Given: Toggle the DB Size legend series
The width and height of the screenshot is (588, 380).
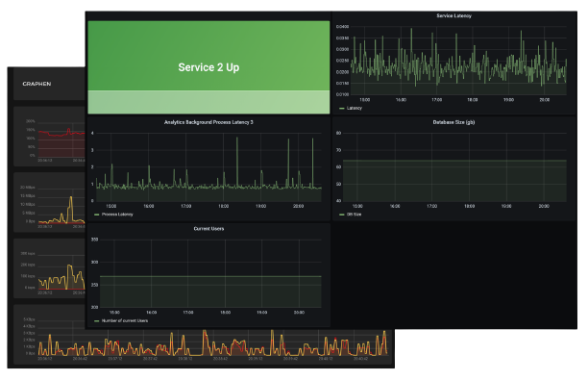Looking at the screenshot, I should pyautogui.click(x=354, y=215).
